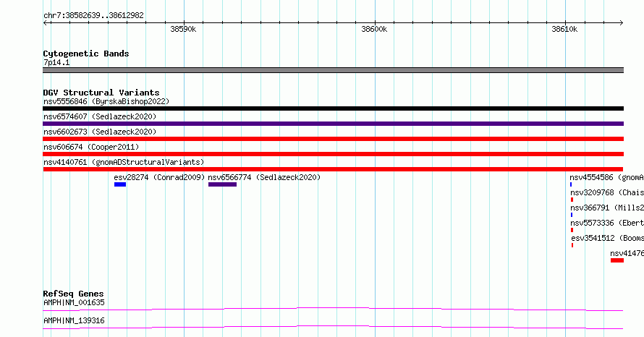Click the esv3541512 variant label

tap(607, 238)
